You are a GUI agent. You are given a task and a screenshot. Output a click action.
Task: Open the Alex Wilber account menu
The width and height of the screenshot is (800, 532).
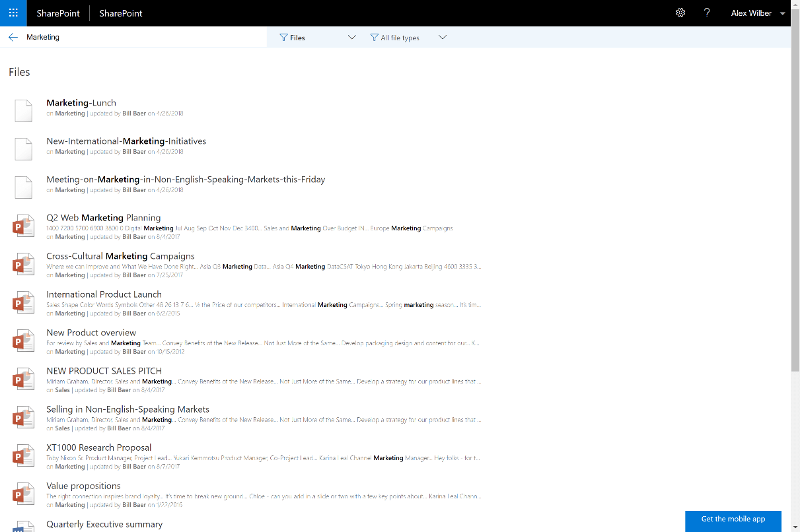coord(758,13)
